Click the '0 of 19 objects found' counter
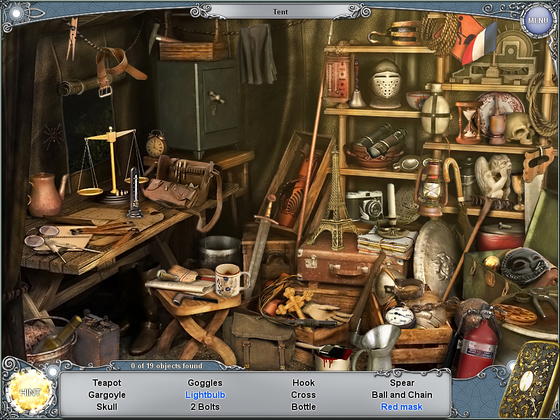Image resolution: width=560 pixels, height=420 pixels. click(x=166, y=366)
